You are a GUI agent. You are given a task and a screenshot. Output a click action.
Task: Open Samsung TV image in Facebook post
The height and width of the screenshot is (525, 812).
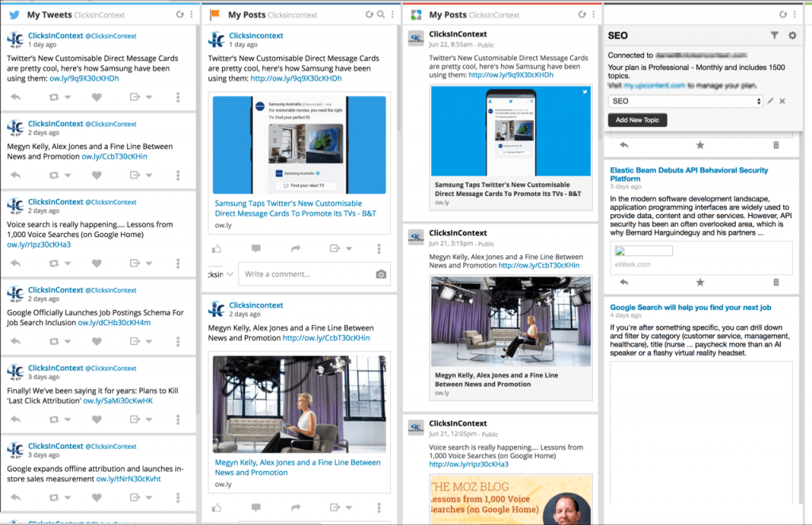click(x=299, y=145)
